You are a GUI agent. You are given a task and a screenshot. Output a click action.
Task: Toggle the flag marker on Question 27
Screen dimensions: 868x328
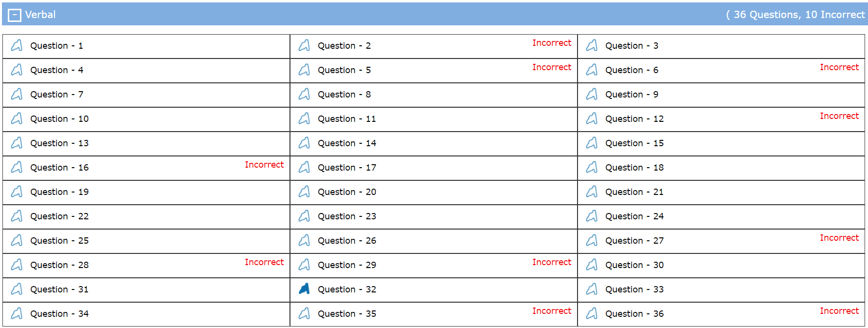[x=592, y=240]
